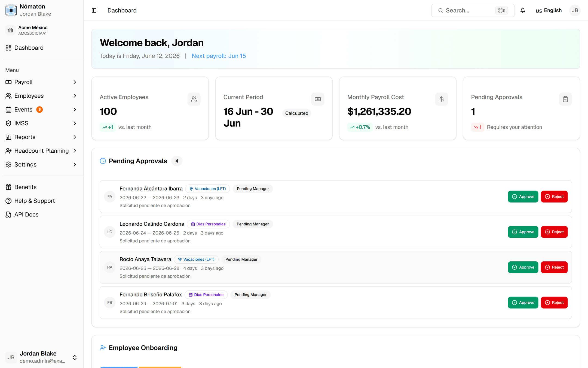Screen dimensions: 588x368
Task: Click the Active Employees people icon
Action: click(194, 99)
